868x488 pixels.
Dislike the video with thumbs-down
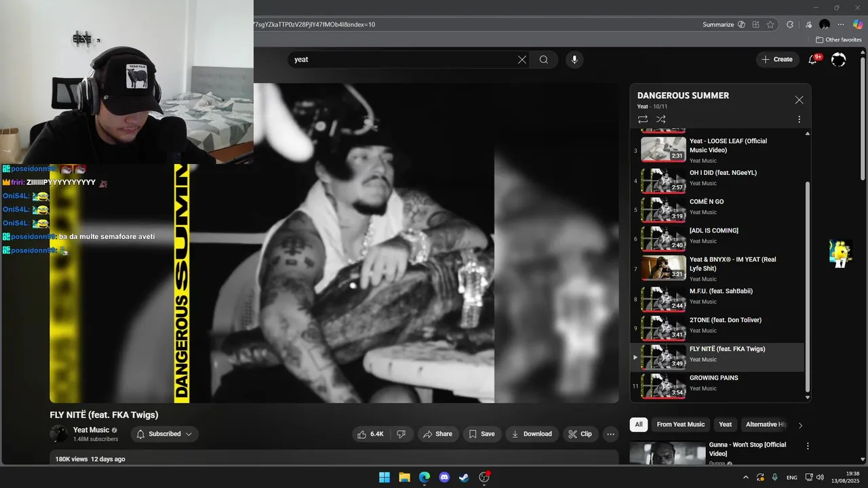tap(401, 434)
